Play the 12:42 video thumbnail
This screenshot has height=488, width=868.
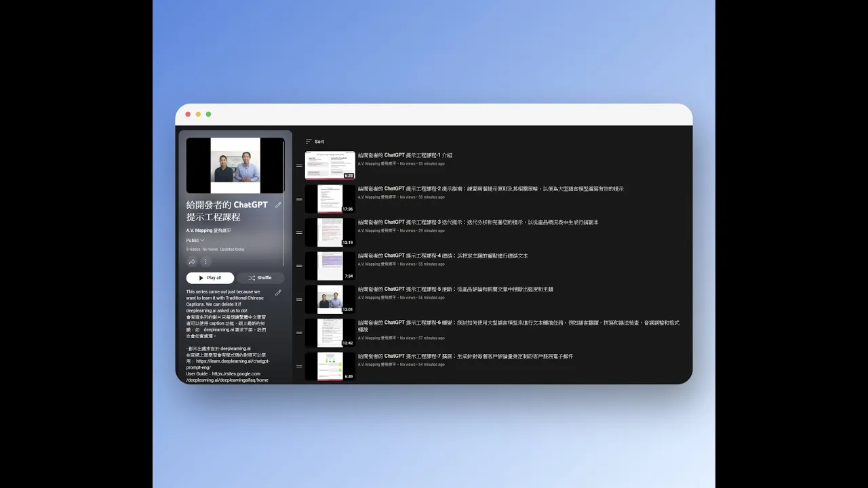coord(330,333)
